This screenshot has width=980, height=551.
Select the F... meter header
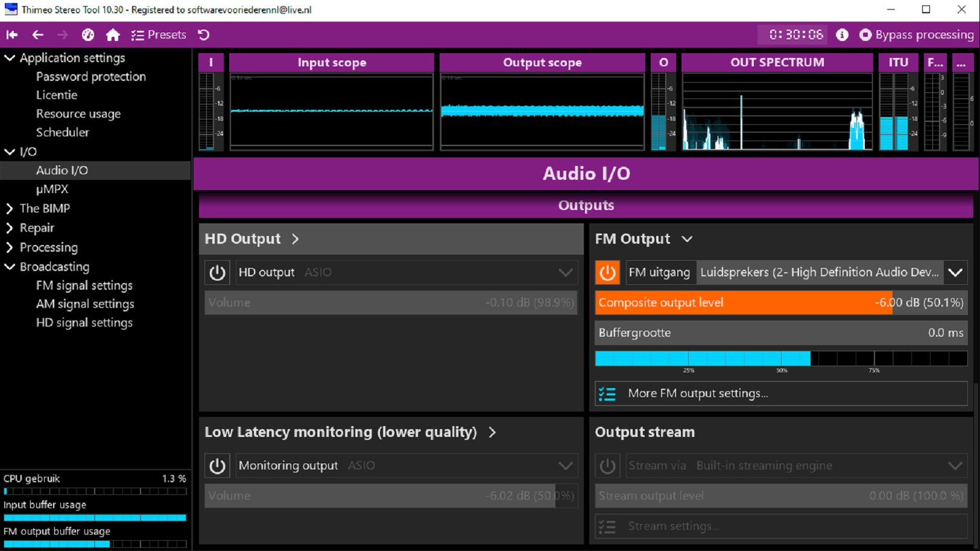[x=935, y=62]
